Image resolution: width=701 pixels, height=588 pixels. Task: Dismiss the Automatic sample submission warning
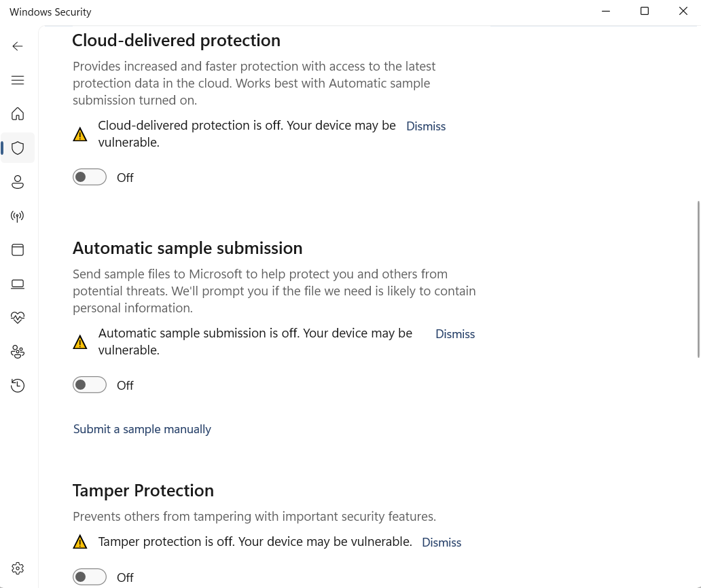pos(455,334)
